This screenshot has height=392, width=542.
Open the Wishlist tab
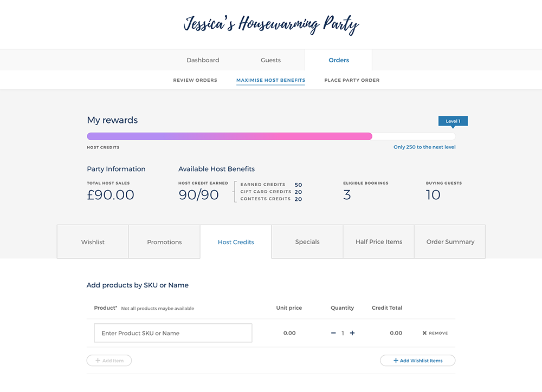click(x=93, y=242)
